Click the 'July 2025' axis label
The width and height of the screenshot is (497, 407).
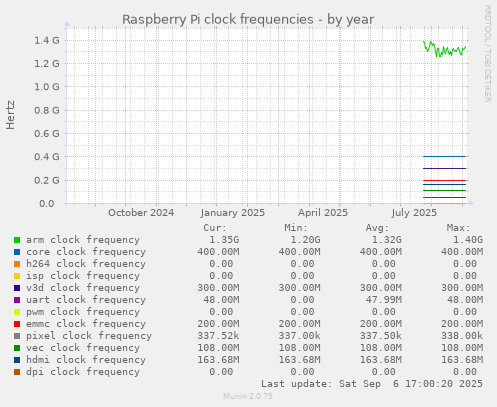(414, 213)
